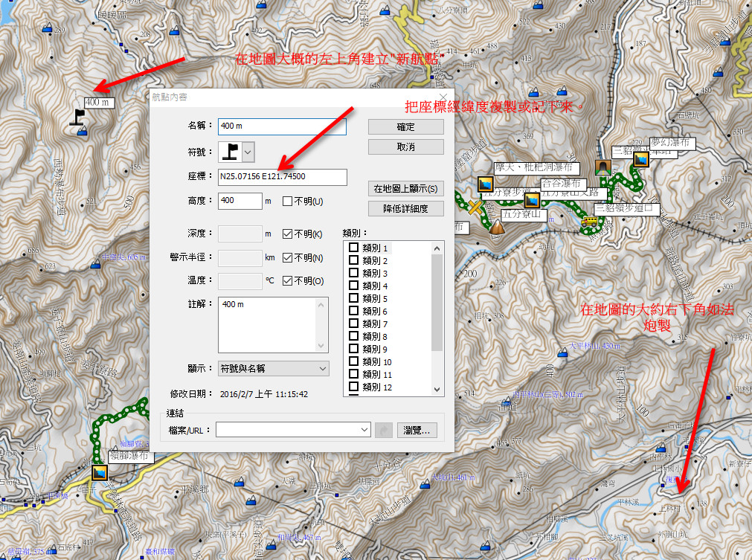Click the yellow X crossing marker on map

(x=473, y=207)
